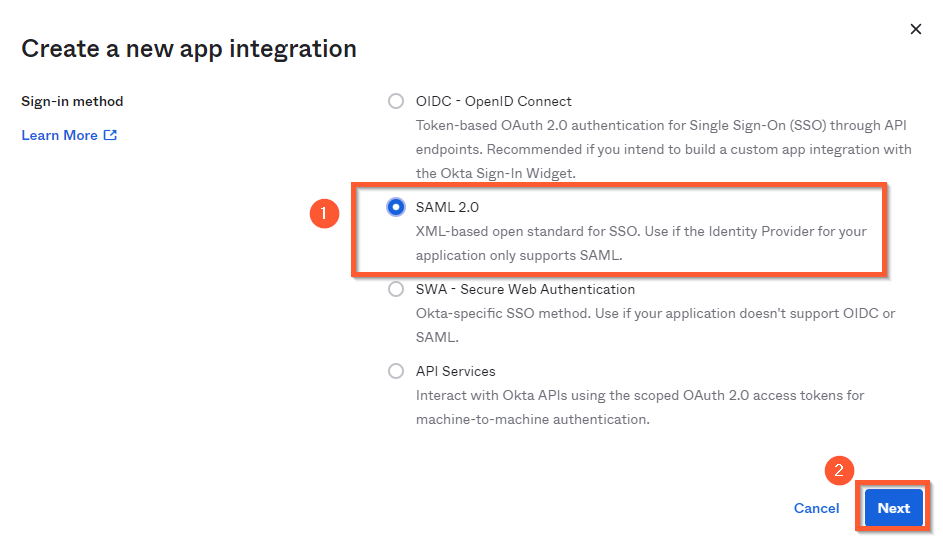Click the XML-based open standard description
The height and width of the screenshot is (542, 943).
(641, 244)
